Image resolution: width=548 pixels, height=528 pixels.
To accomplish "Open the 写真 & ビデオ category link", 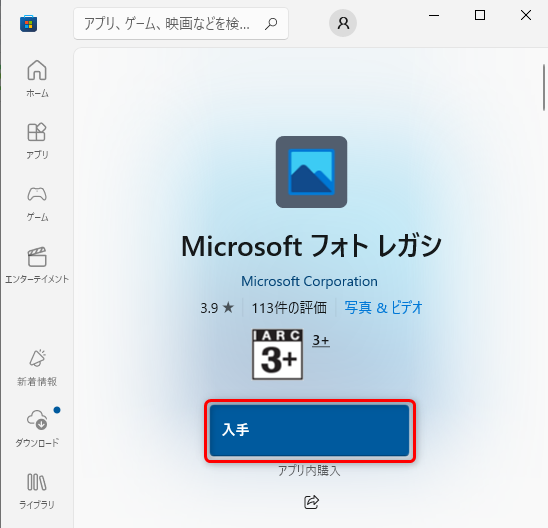I will tap(383, 308).
